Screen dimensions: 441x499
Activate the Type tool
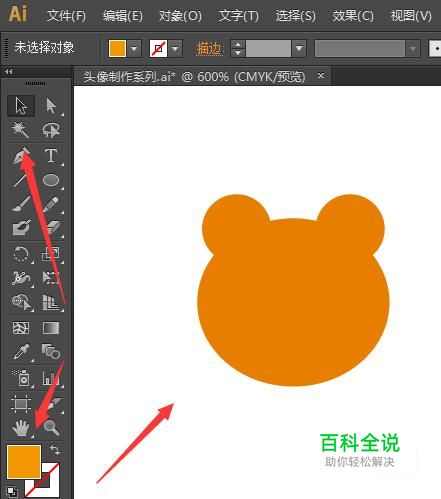(x=51, y=156)
